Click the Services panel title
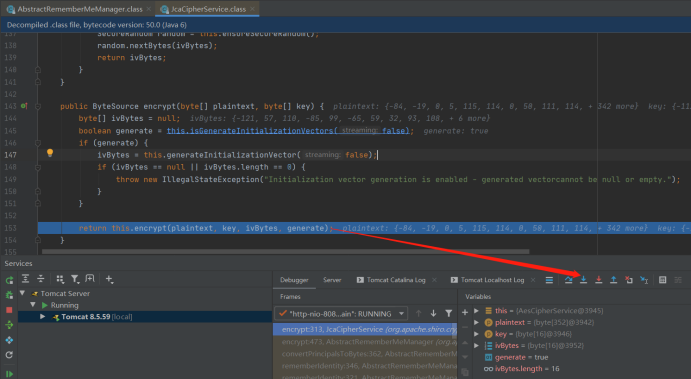The height and width of the screenshot is (379, 691). coord(19,263)
